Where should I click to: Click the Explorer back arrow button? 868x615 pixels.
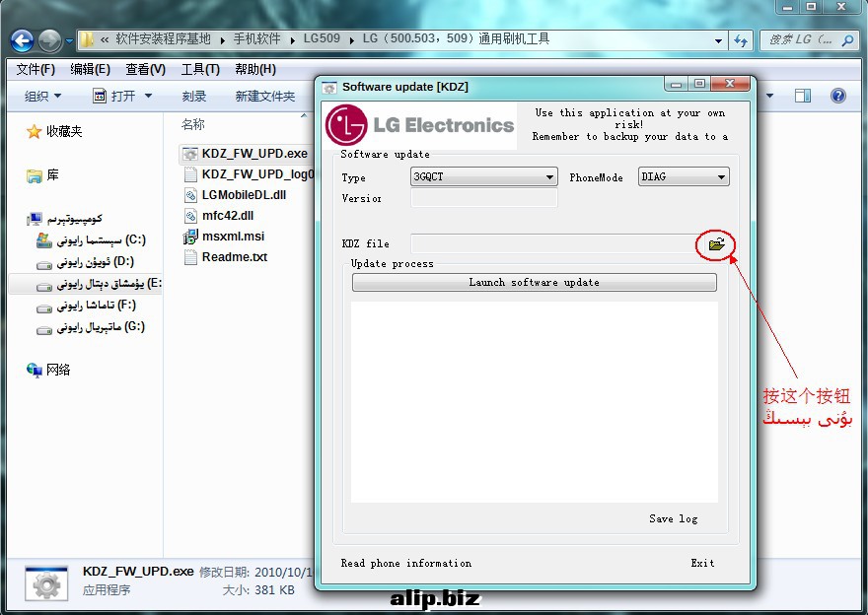pos(22,40)
